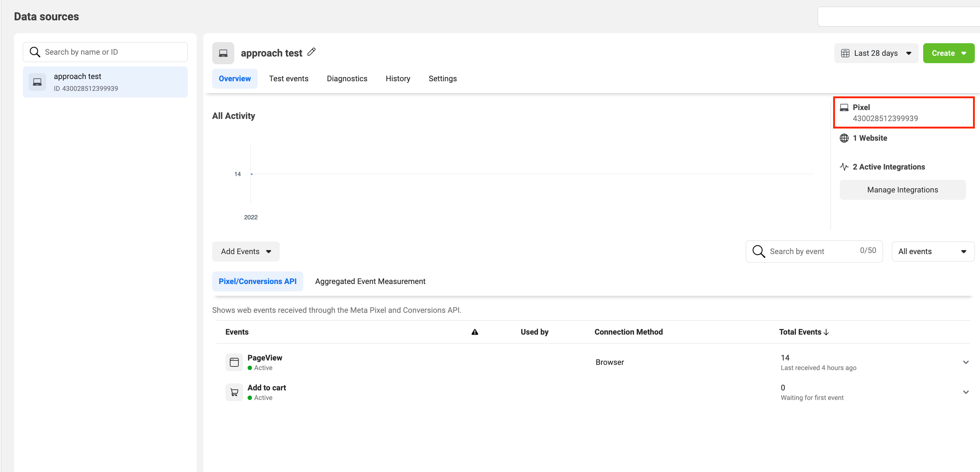The width and height of the screenshot is (980, 472).
Task: Click the pixel device icon in page header
Action: [223, 53]
